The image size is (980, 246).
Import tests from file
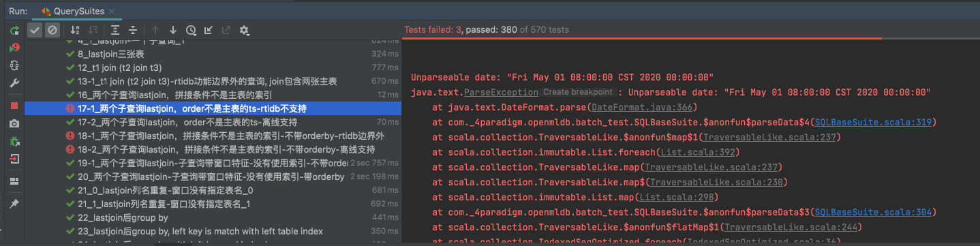[x=209, y=30]
